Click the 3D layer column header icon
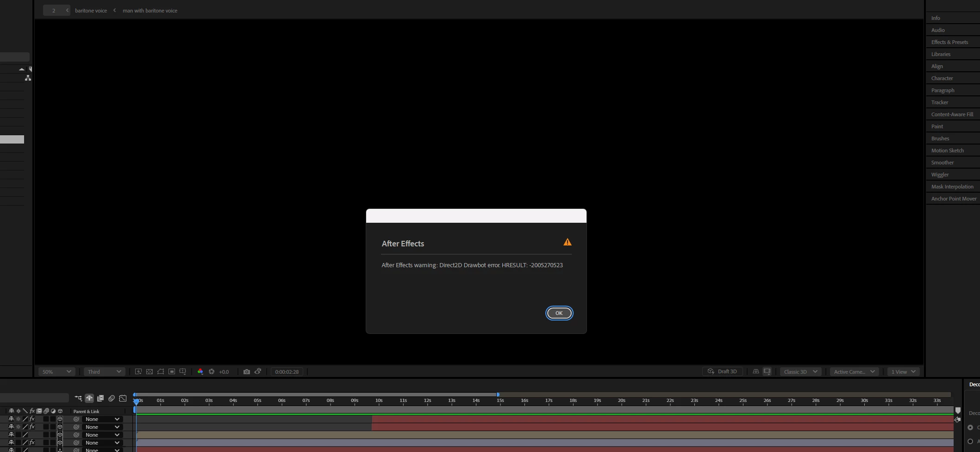This screenshot has width=980, height=452. (x=60, y=411)
